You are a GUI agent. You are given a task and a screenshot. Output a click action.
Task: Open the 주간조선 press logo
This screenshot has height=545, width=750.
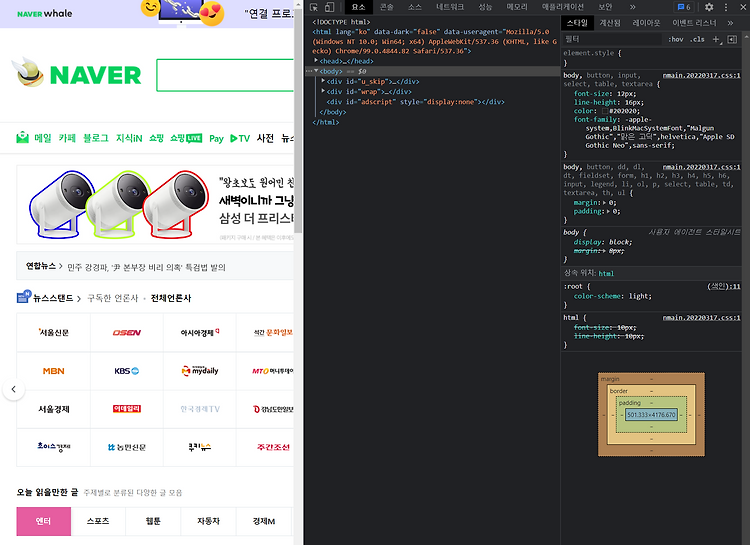273,447
